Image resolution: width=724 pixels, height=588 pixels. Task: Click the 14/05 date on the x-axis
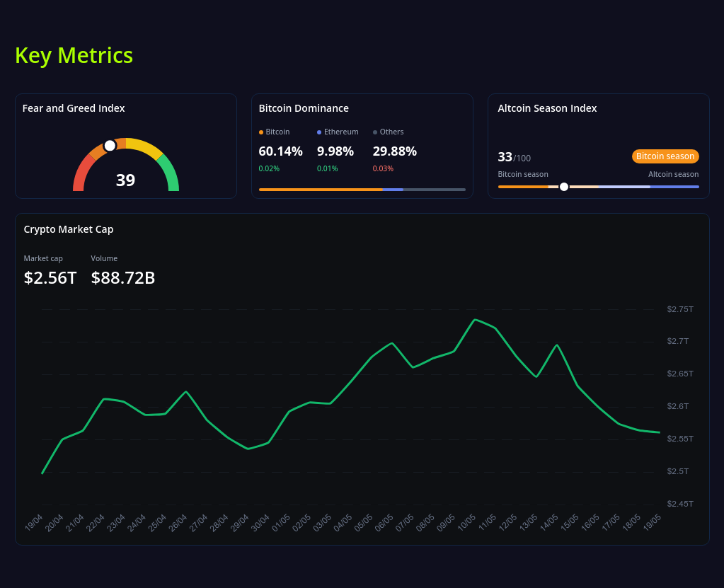click(x=549, y=522)
